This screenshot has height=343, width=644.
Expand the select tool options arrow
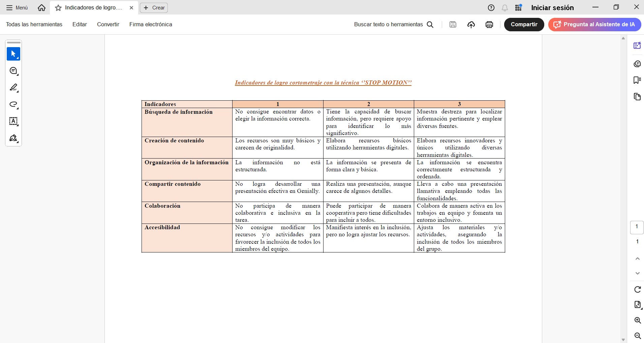point(18,58)
